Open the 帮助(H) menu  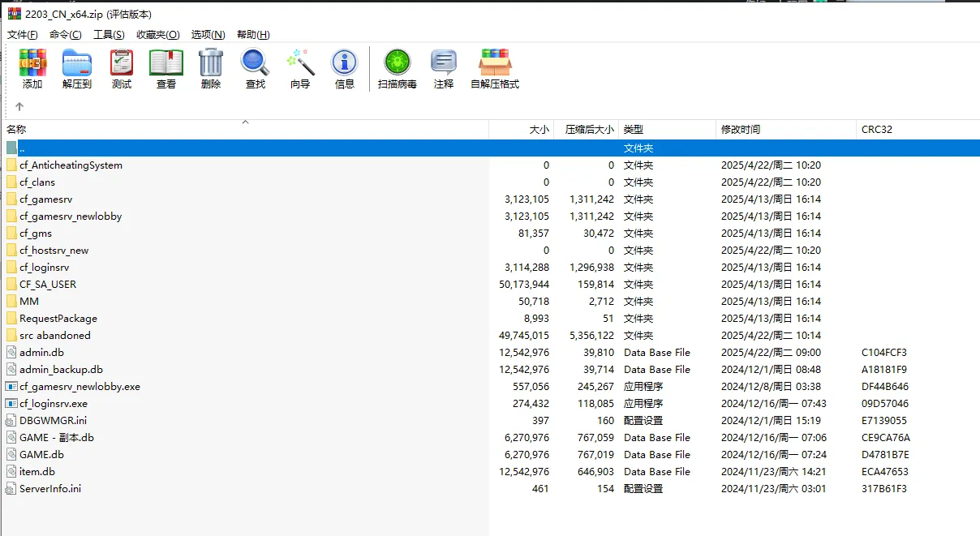[x=253, y=34]
